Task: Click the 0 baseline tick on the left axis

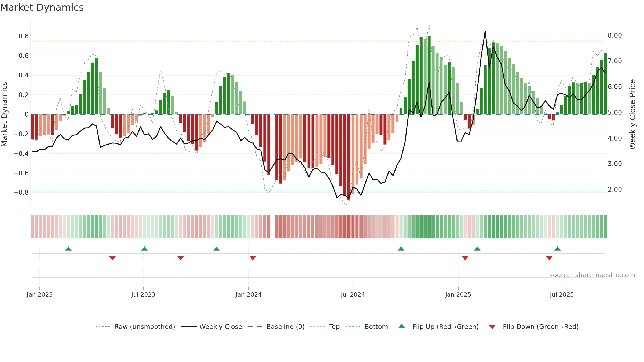Action: click(27, 114)
